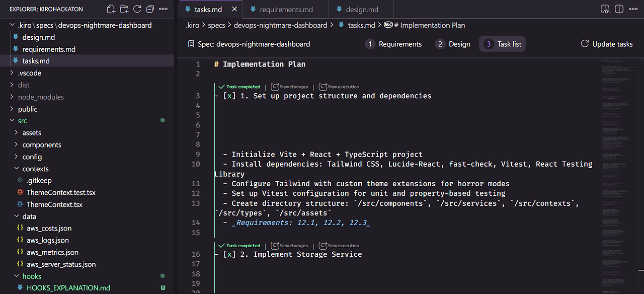Image resolution: width=644 pixels, height=294 pixels.
Task: Click the editor minimap
Action: click(619, 175)
